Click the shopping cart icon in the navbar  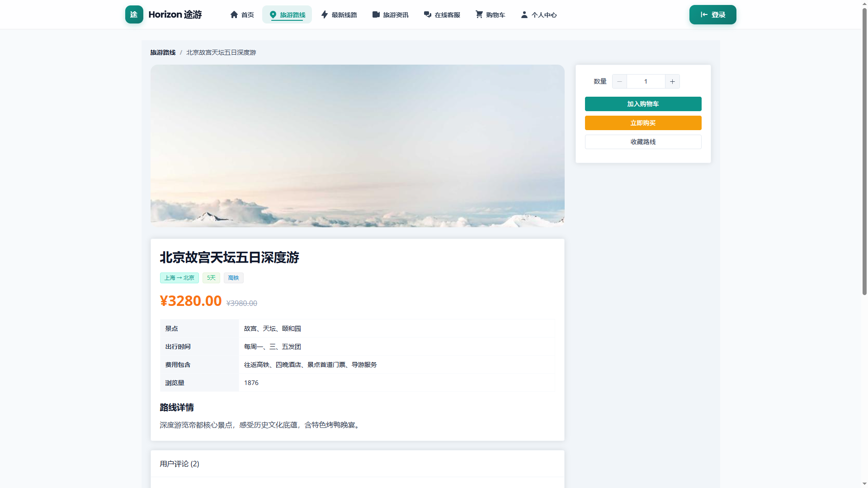479,14
